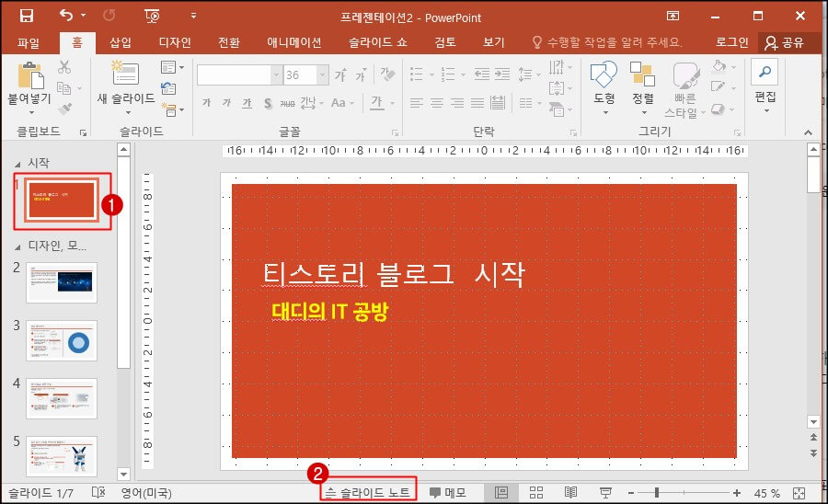
Task: Cut selection with the scissors icon
Action: coord(64,67)
